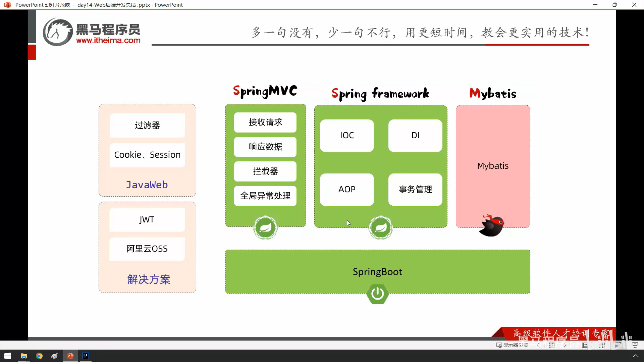Open the Windows Start menu

tap(7, 356)
